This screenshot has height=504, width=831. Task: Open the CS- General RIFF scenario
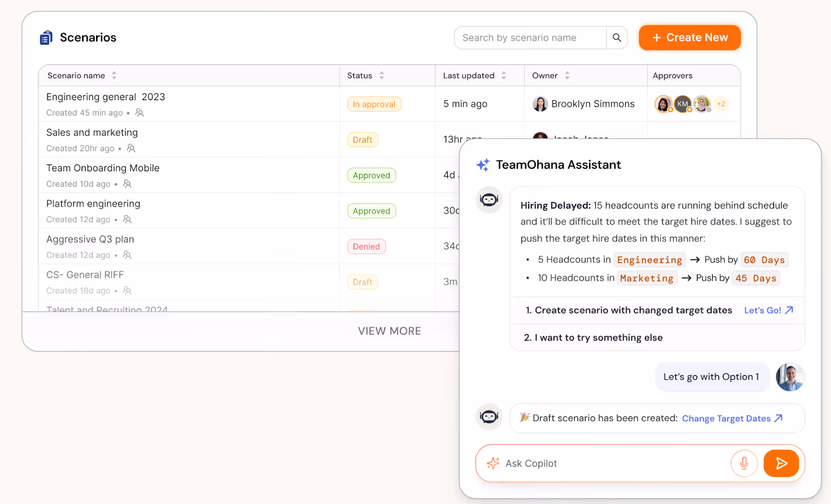click(85, 275)
